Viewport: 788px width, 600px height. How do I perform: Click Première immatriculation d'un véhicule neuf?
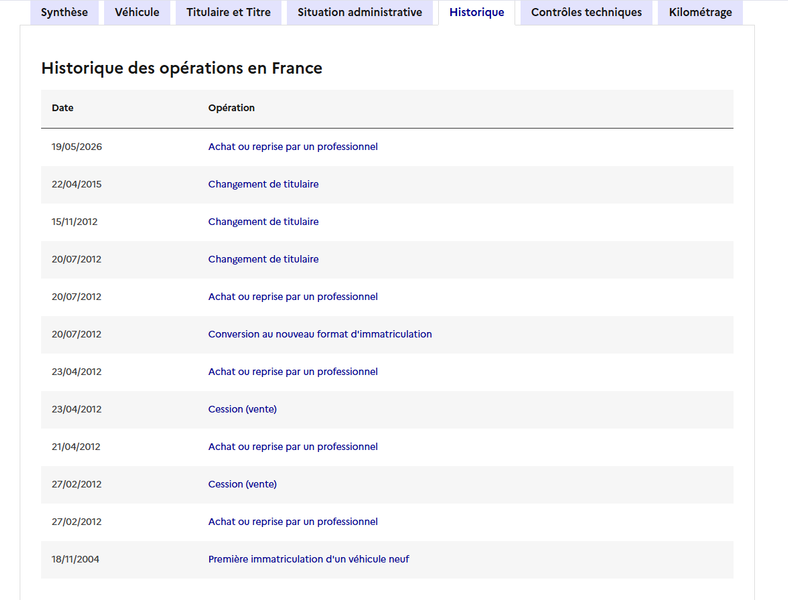pyautogui.click(x=309, y=559)
